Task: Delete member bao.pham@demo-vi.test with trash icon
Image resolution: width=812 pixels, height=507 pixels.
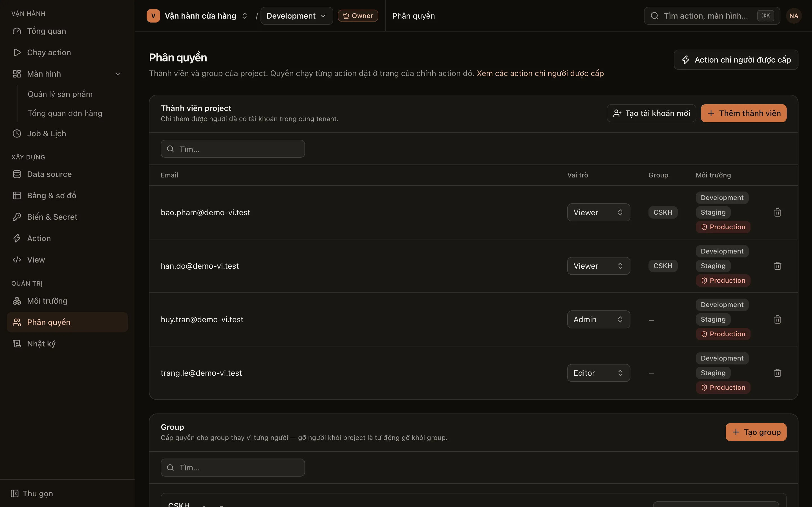Action: click(777, 212)
